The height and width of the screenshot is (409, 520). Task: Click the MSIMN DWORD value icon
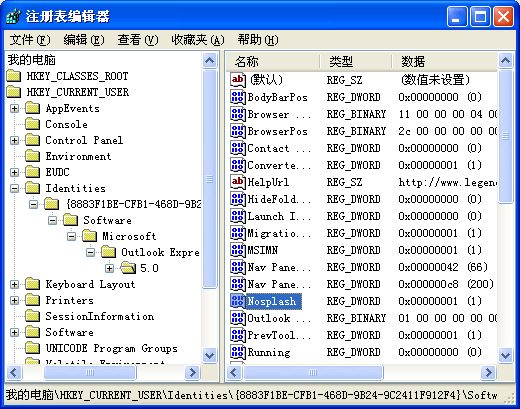tap(238, 250)
